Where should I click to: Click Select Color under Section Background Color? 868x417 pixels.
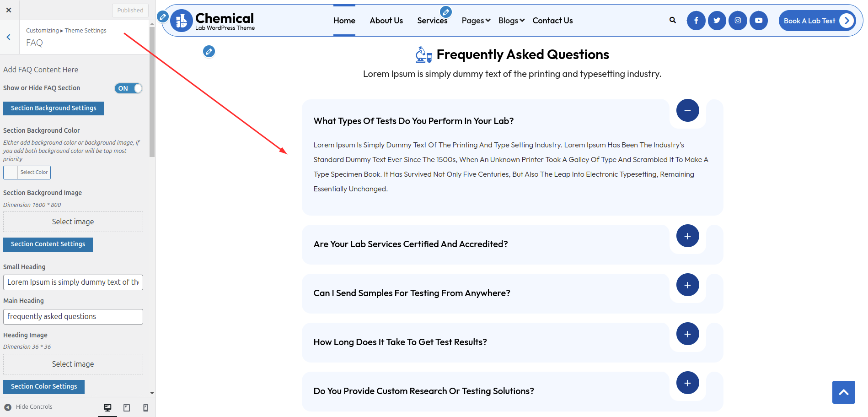coord(33,172)
